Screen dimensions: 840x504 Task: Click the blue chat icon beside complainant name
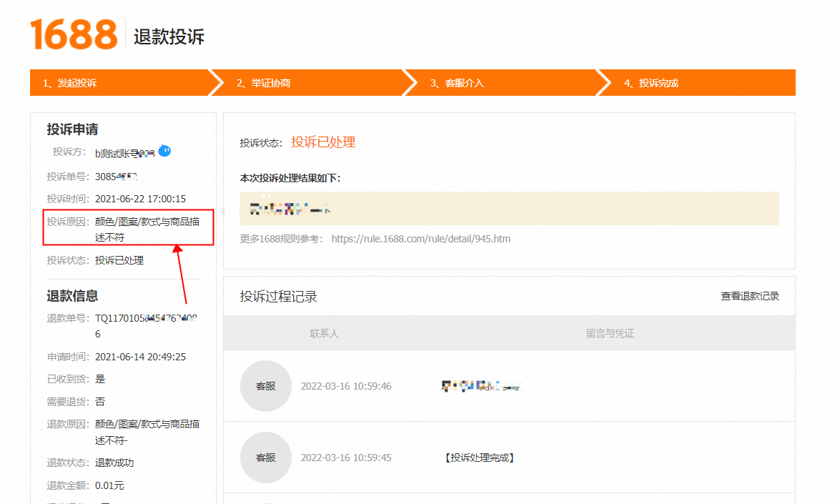(164, 151)
